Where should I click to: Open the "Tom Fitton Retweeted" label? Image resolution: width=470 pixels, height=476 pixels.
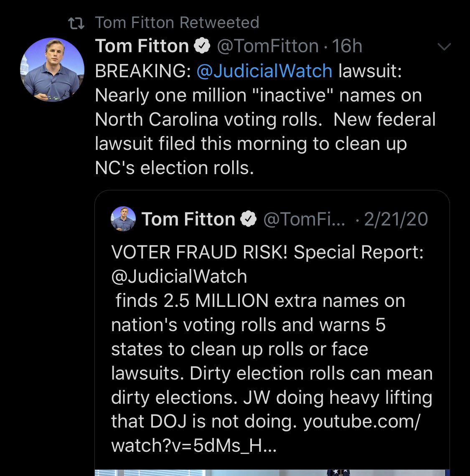coord(177,23)
